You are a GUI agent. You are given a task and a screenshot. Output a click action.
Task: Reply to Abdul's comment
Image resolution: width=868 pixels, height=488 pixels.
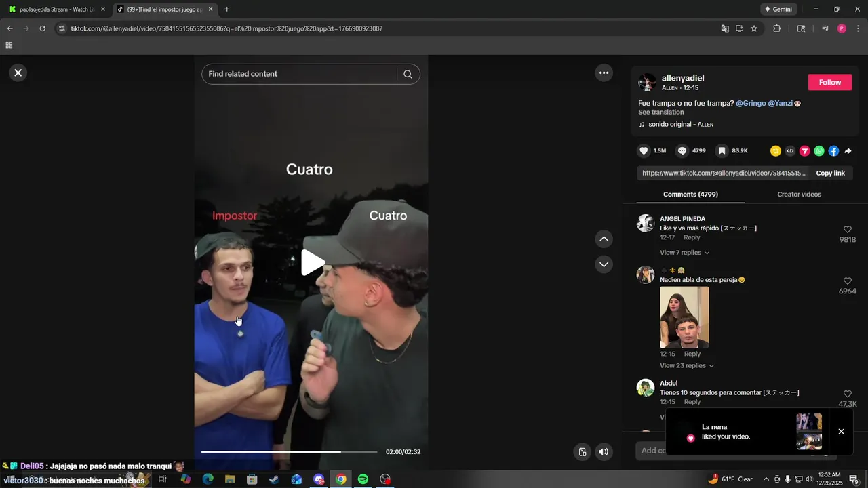tap(692, 402)
